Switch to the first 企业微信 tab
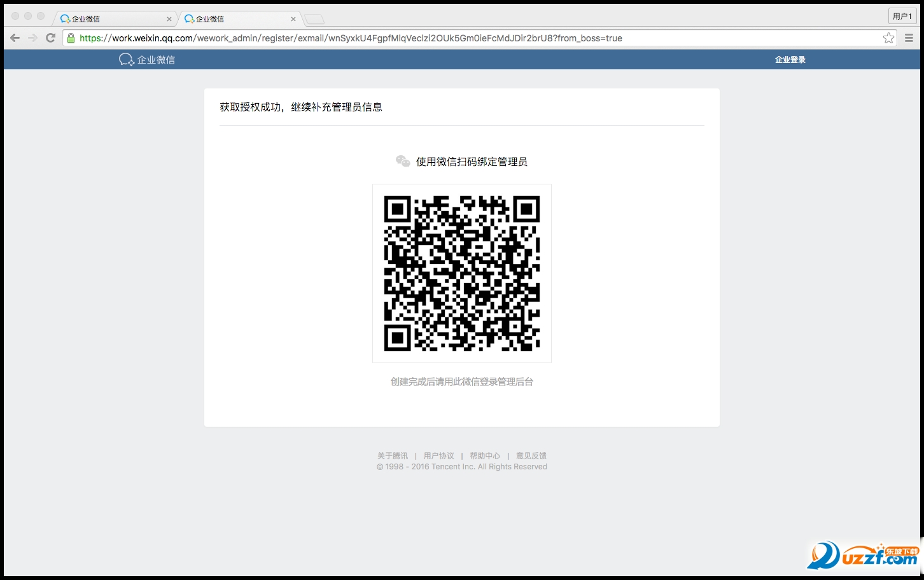 pyautogui.click(x=115, y=19)
